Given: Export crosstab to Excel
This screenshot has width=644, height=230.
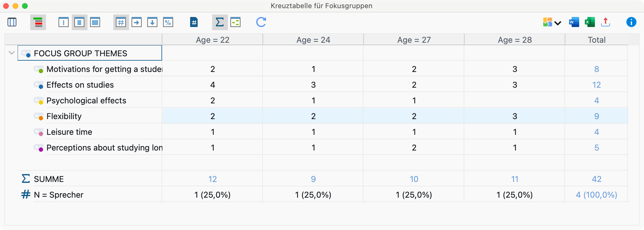Looking at the screenshot, I should (590, 22).
